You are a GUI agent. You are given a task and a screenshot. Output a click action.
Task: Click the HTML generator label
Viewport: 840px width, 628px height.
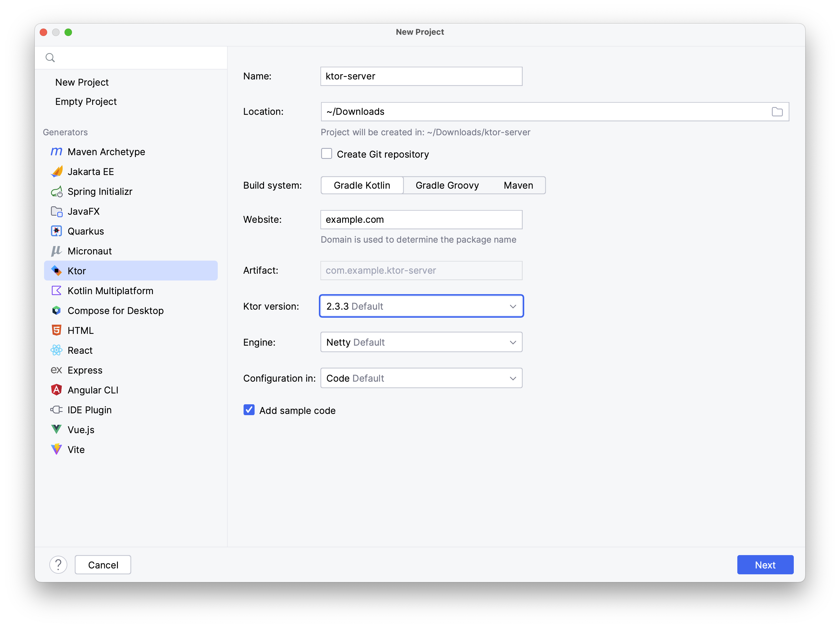81,330
